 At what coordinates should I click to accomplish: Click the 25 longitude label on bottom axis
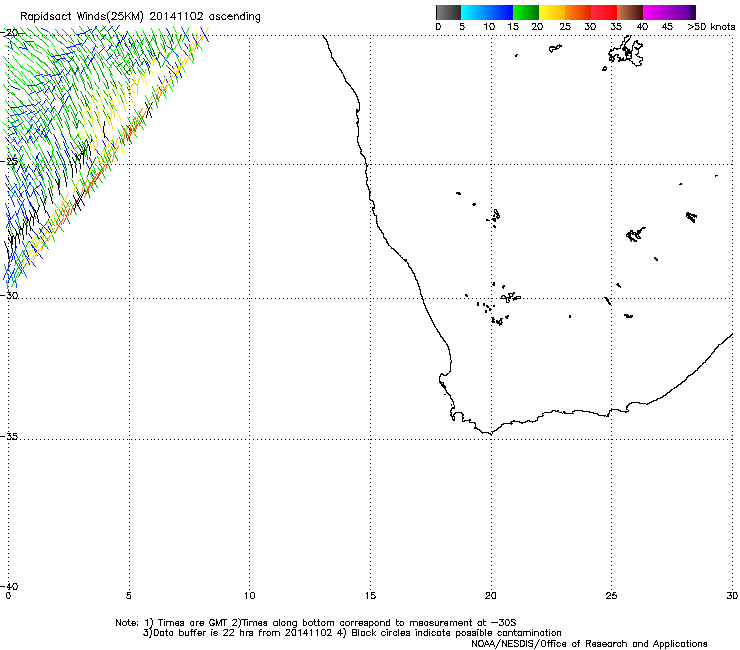(x=611, y=596)
